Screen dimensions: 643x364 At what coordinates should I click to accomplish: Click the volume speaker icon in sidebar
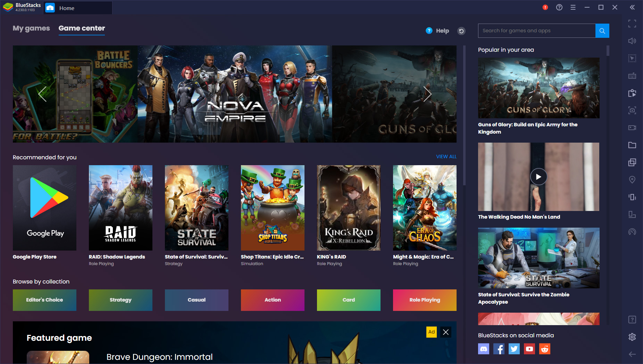pos(632,41)
